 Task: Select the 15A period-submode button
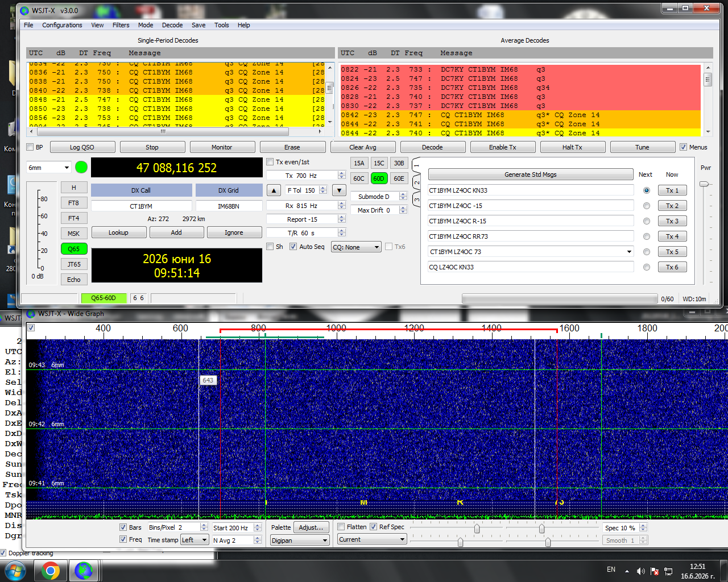359,163
